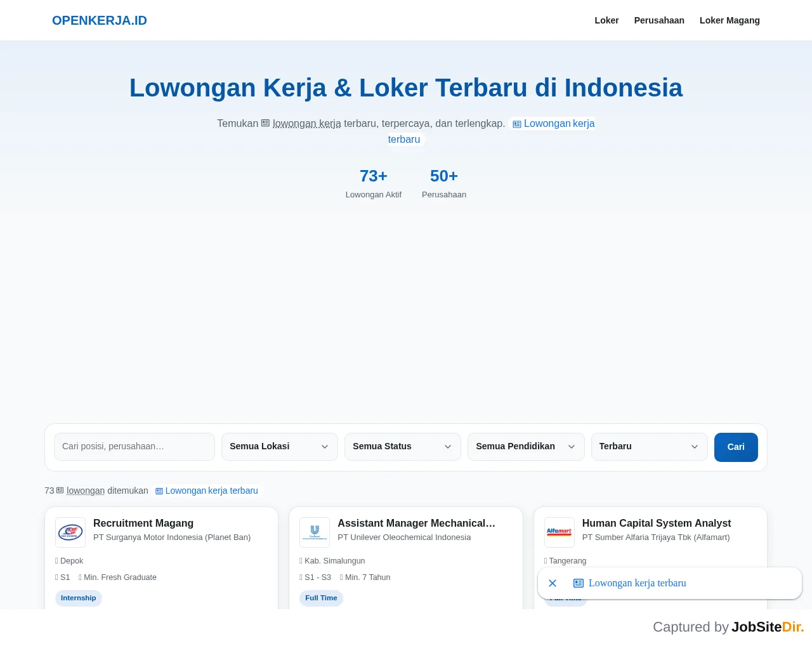This screenshot has width=812, height=646.
Task: Open the Assistant Manager Mechanical job title
Action: [x=416, y=523]
